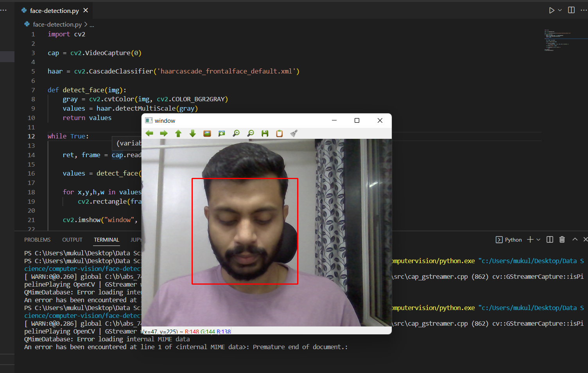Click the image region selection icon in window toolbar
The width and height of the screenshot is (588, 373).
[x=221, y=133]
